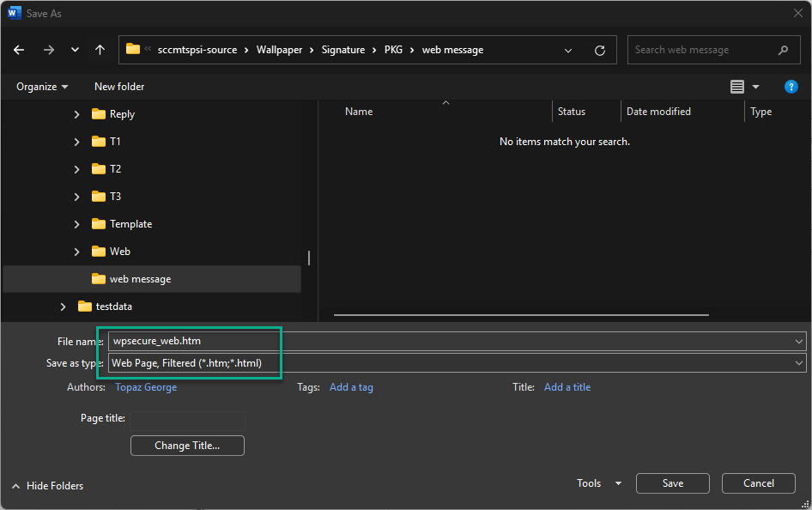Image resolution: width=812 pixels, height=510 pixels.
Task: Collapse panel with Hide Folders
Action: [48, 486]
